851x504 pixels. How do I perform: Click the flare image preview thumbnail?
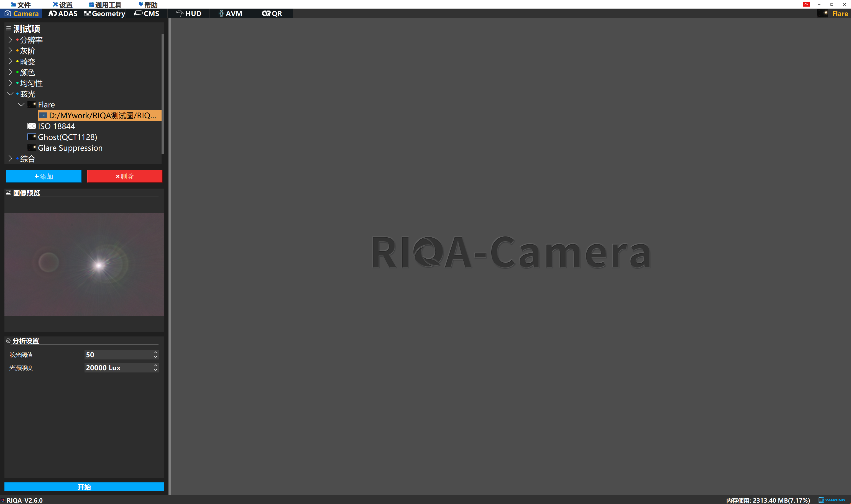tap(84, 264)
